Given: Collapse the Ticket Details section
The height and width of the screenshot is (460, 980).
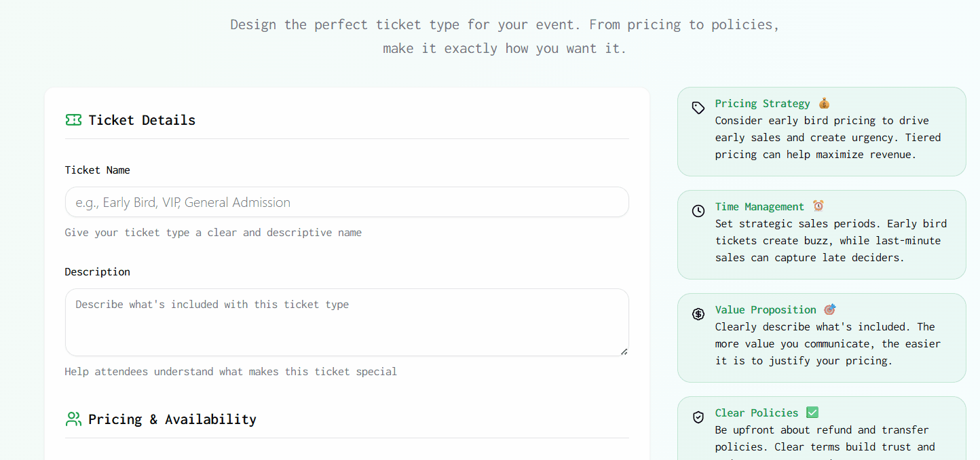Looking at the screenshot, I should point(142,119).
